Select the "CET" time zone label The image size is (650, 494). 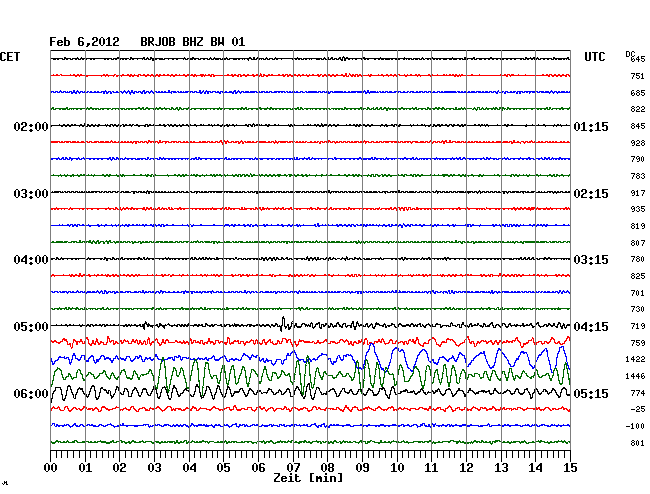tap(10, 57)
